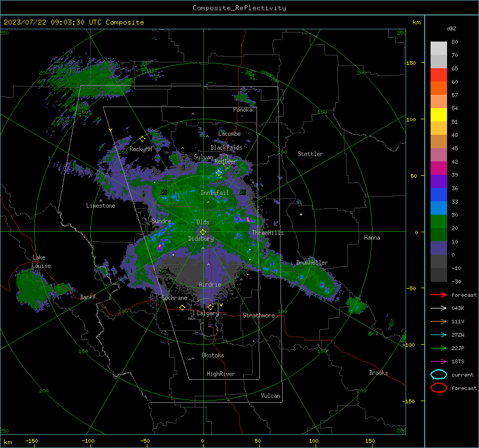Screen dimensions: 479x448
Task: Click the Sylvan label on the map
Action: point(203,158)
